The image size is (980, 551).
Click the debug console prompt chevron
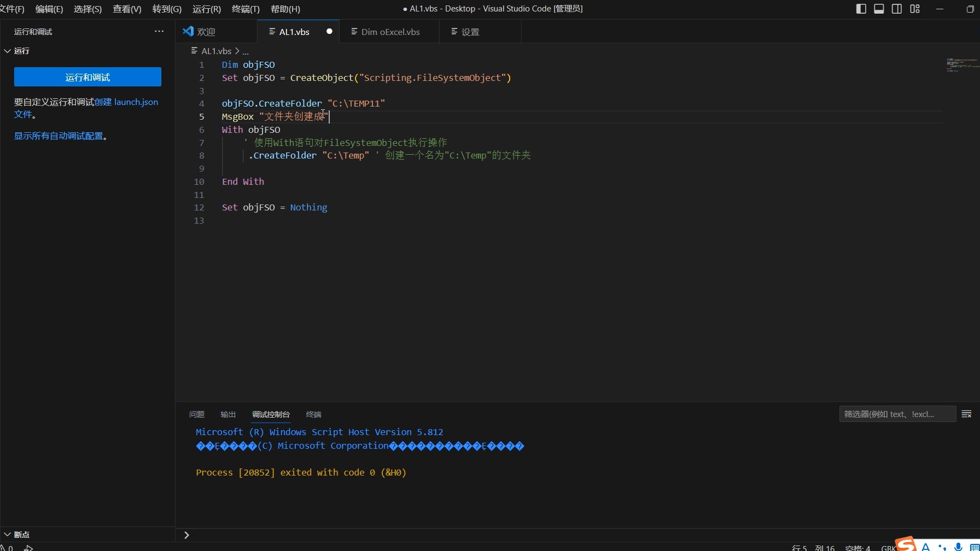[186, 535]
